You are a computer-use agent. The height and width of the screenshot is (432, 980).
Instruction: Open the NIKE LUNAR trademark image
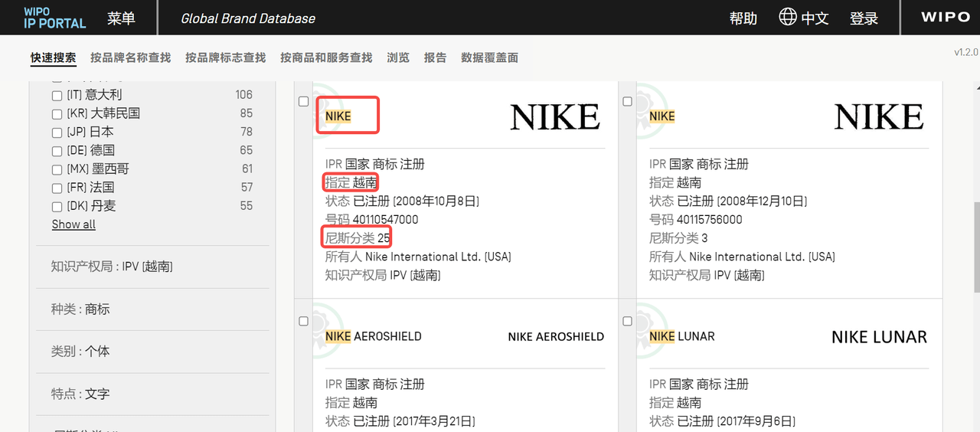point(879,337)
